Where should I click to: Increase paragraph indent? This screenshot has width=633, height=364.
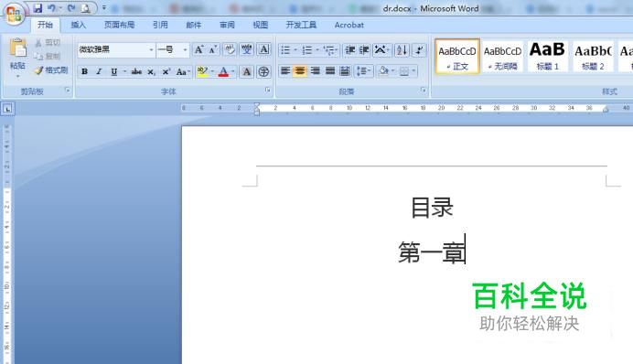click(x=364, y=50)
